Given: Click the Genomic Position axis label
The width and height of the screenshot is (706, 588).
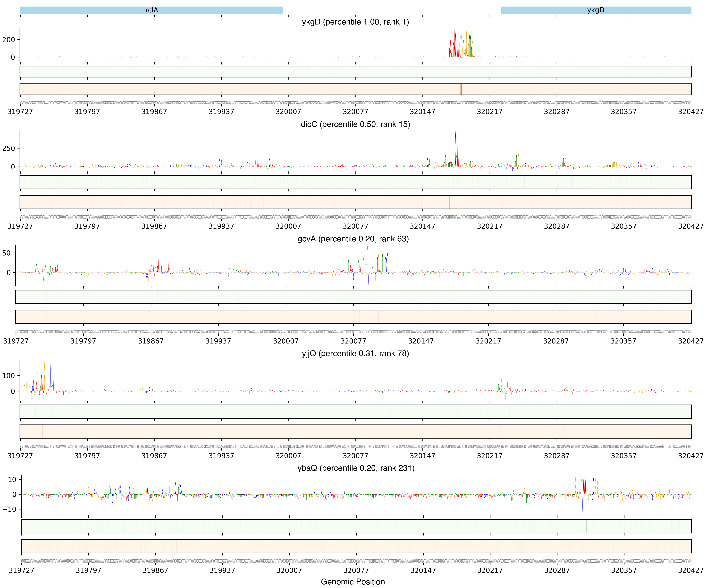Looking at the screenshot, I should click(353, 582).
